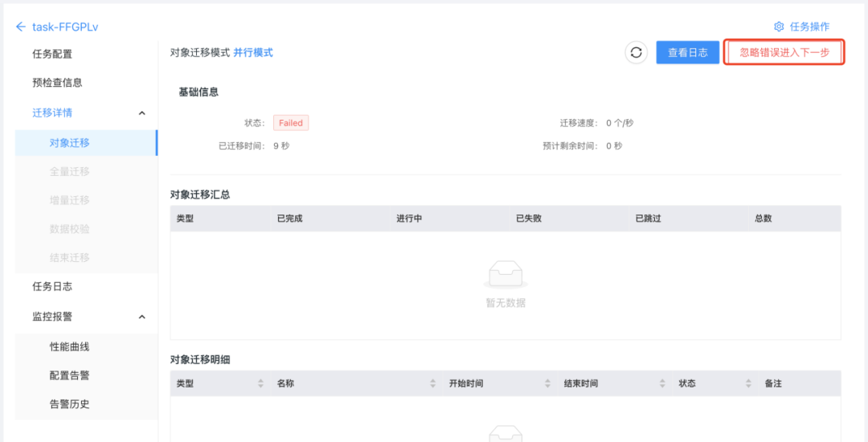Click the 进行中 summary column header
The width and height of the screenshot is (868, 442).
[x=410, y=219]
